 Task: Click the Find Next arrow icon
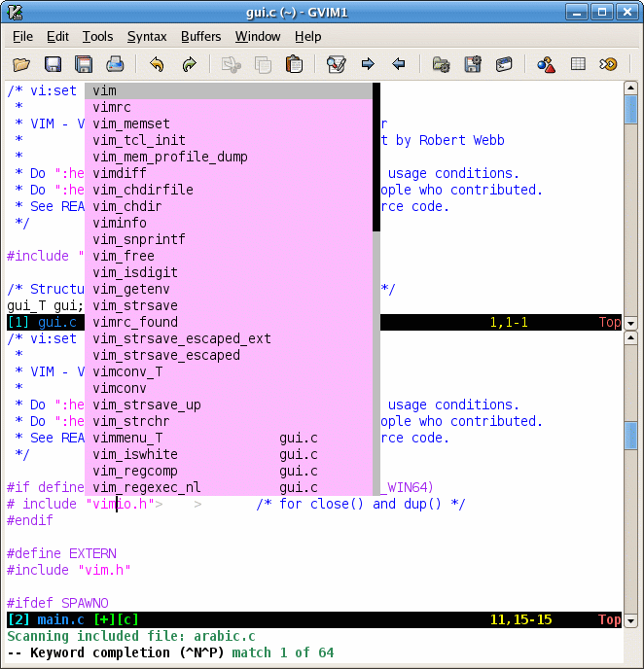point(368,65)
